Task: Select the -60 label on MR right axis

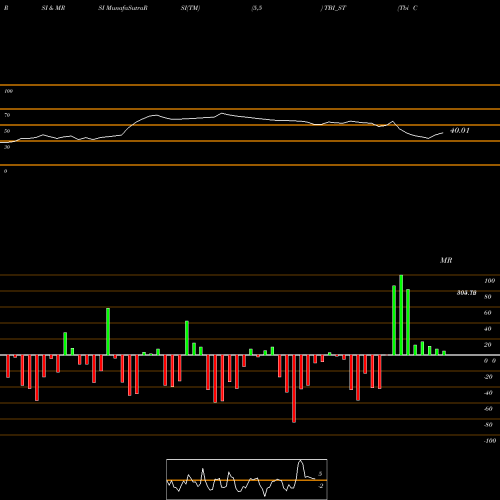Action: point(488,409)
